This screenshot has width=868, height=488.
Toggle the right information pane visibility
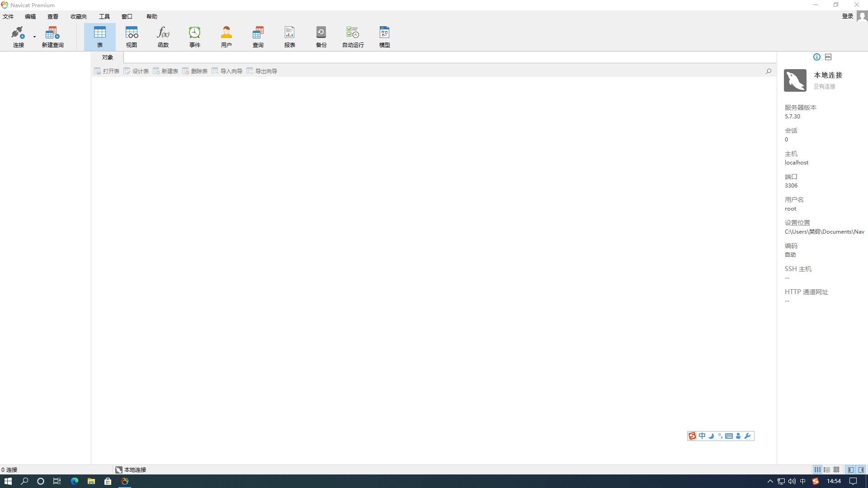point(861,469)
